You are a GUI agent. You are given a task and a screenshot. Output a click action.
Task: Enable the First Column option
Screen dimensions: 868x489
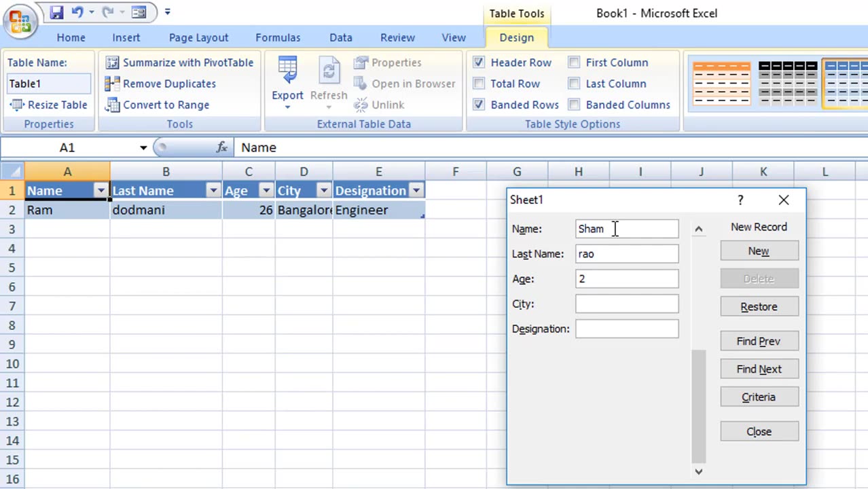[574, 62]
